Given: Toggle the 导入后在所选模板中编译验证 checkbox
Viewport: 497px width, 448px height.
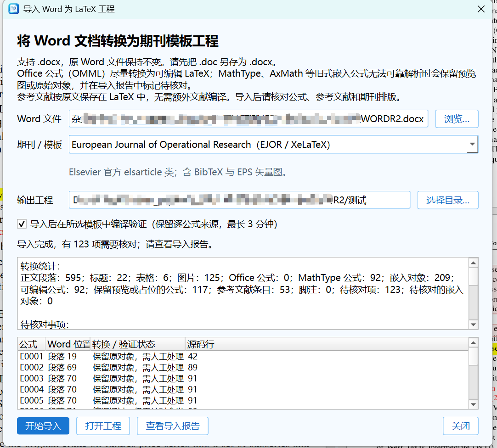Looking at the screenshot, I should (22, 224).
